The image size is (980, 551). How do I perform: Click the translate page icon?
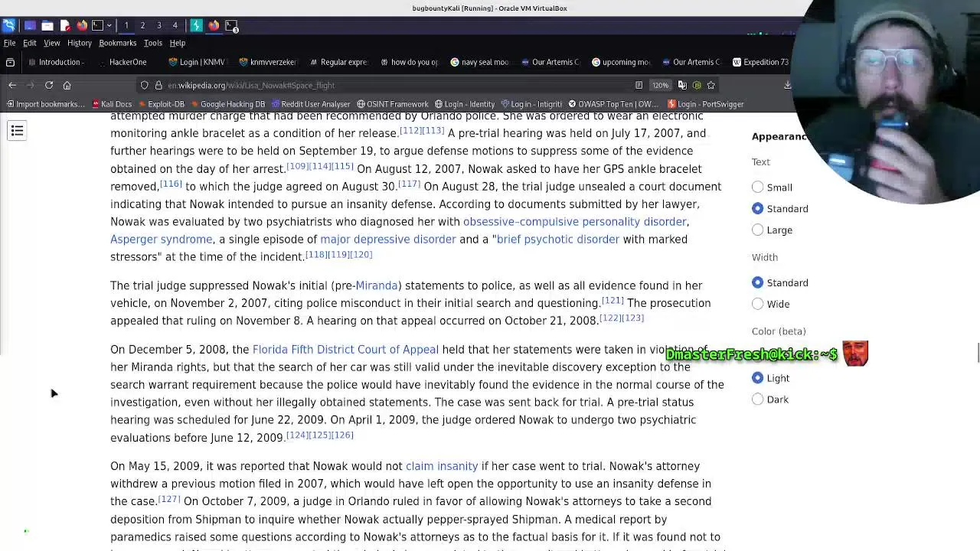click(682, 85)
